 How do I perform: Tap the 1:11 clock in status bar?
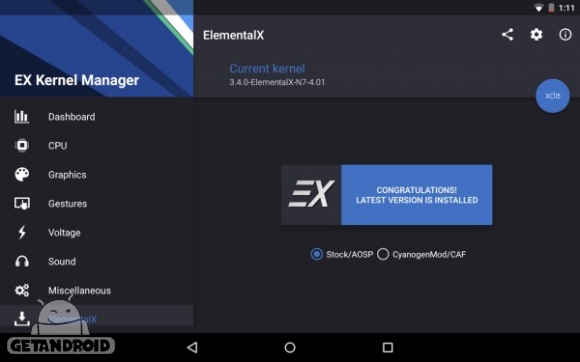click(x=566, y=8)
